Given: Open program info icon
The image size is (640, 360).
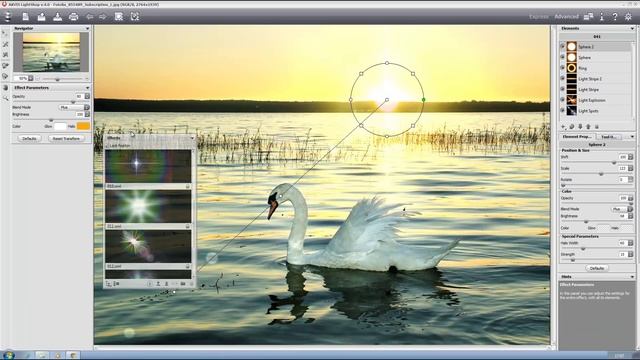Looking at the screenshot, I should pos(602,16).
